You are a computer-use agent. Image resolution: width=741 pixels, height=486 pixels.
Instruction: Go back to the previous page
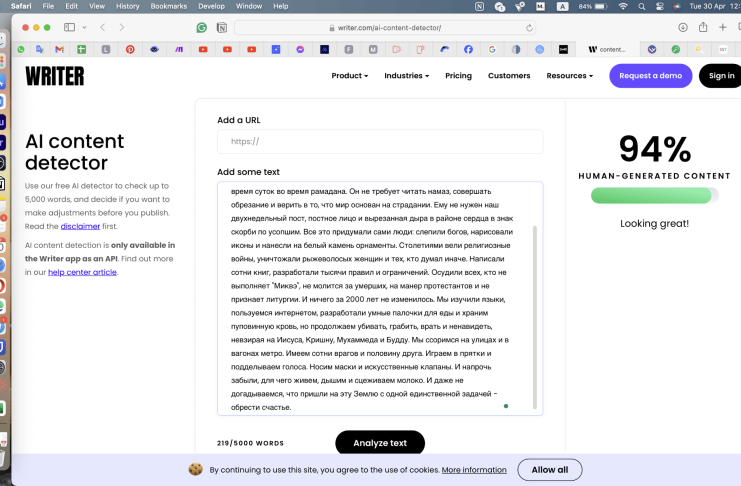point(103,27)
